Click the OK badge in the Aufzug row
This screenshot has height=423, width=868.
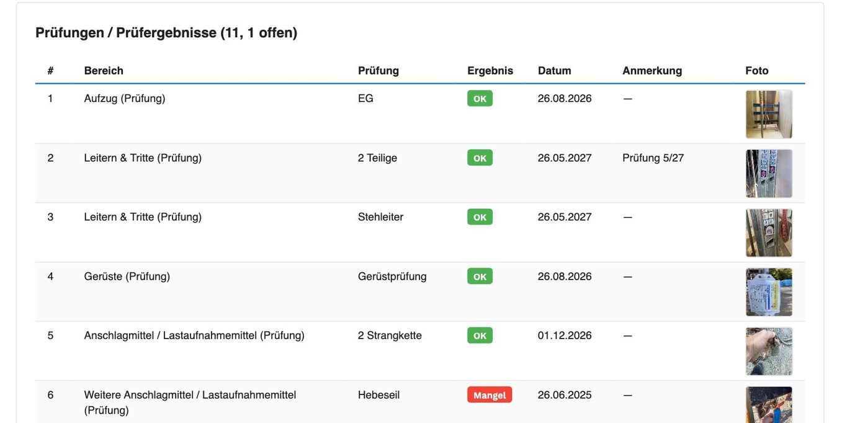point(480,99)
